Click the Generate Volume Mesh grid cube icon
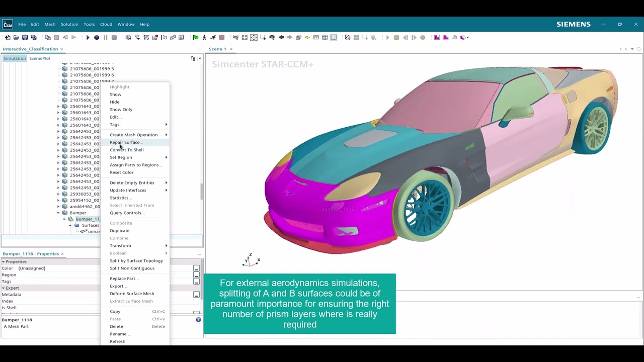 pos(181,37)
